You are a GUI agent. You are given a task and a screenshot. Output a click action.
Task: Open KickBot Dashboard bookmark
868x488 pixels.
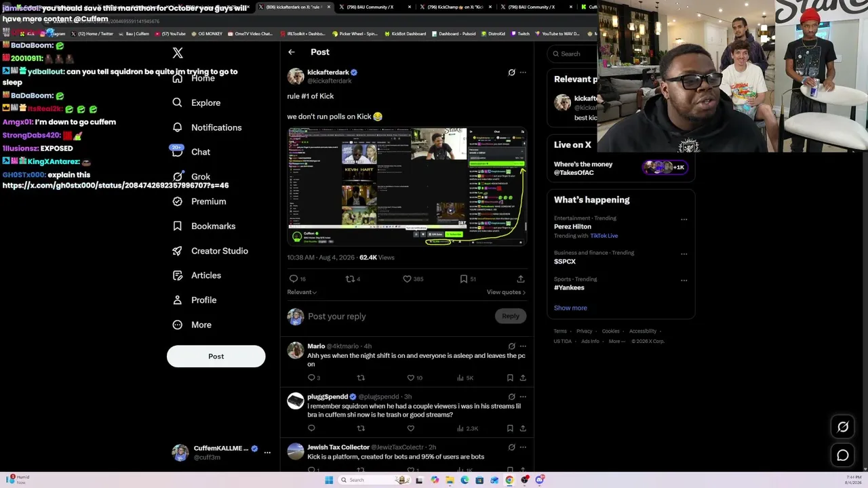[x=406, y=33]
